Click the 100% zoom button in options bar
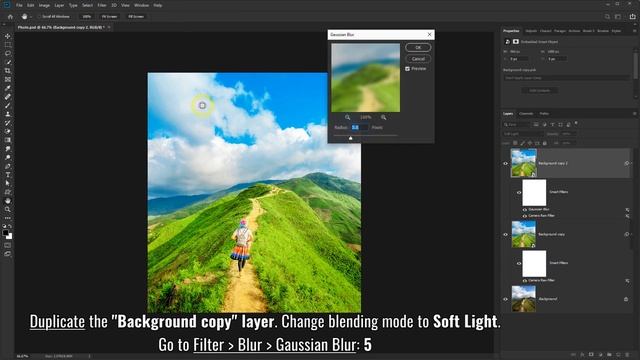 [87, 17]
